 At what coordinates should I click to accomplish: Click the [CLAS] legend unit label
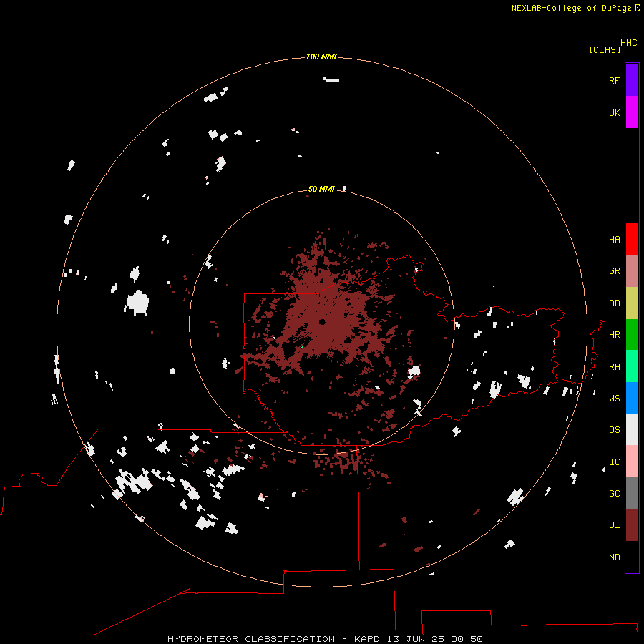point(605,50)
